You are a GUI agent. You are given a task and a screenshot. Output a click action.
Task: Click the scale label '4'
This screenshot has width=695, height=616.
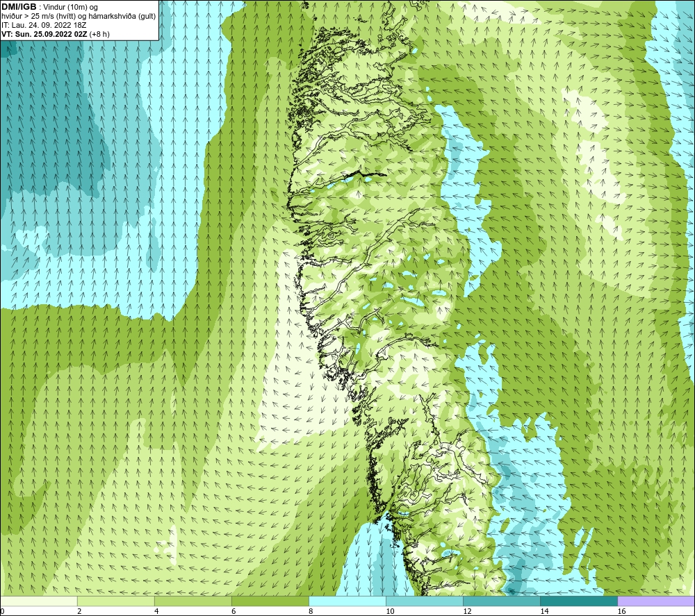[x=156, y=612]
